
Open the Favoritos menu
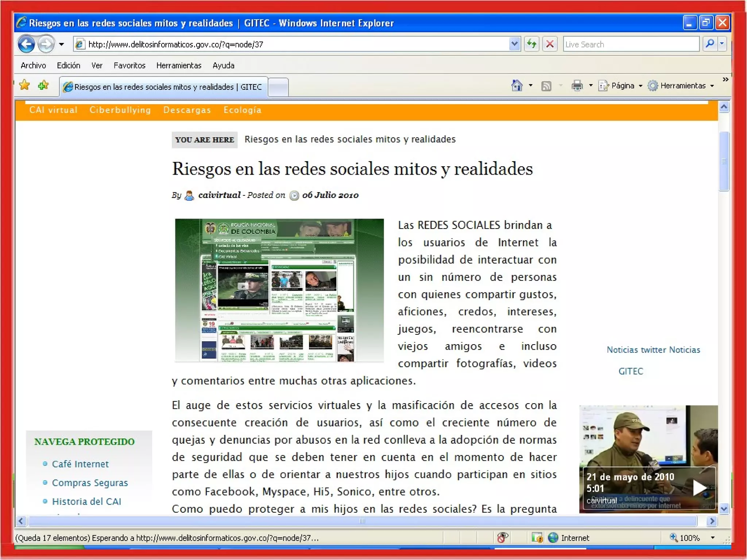(129, 66)
